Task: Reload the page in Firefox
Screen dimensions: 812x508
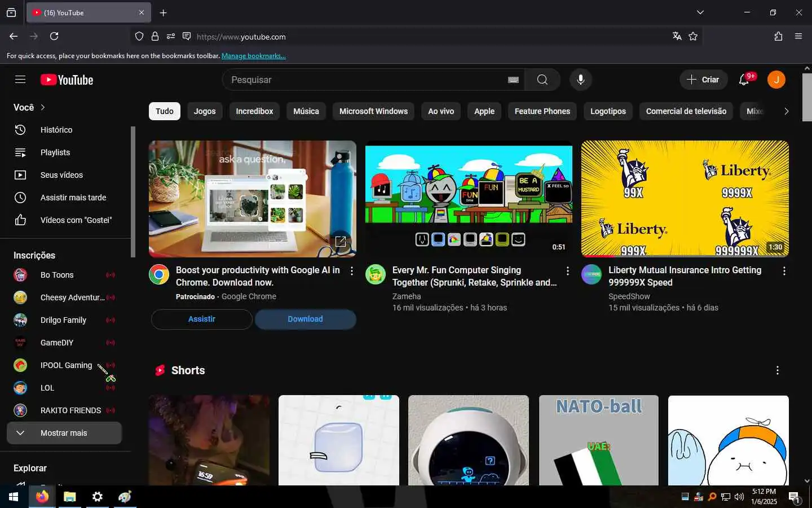Action: click(x=54, y=36)
